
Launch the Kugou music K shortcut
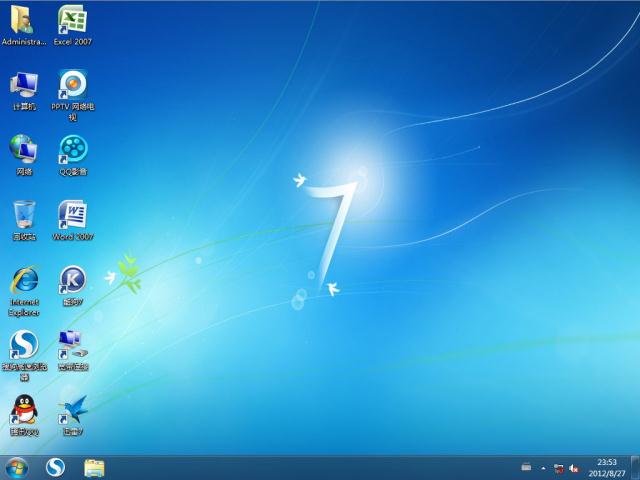pyautogui.click(x=73, y=285)
